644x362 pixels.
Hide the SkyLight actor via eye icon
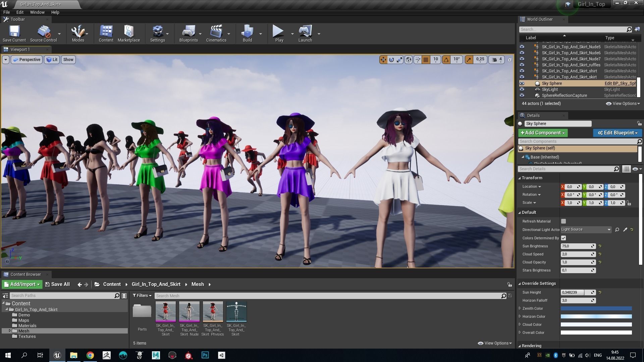(522, 89)
